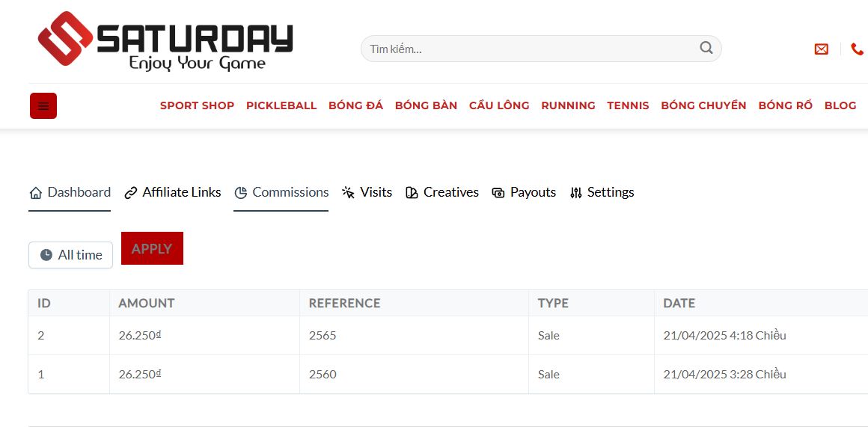The height and width of the screenshot is (427, 868).
Task: Open the TENNIS category
Action: pos(628,105)
